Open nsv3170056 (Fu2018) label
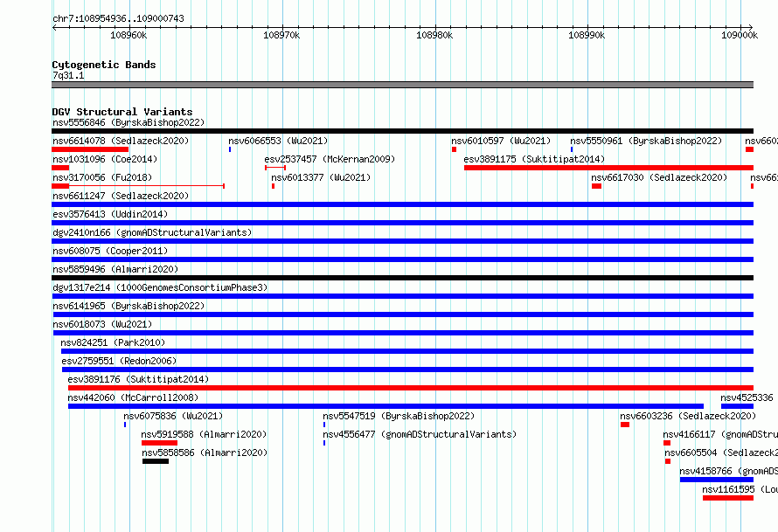Viewport: 778px width, 532px height. pyautogui.click(x=102, y=177)
